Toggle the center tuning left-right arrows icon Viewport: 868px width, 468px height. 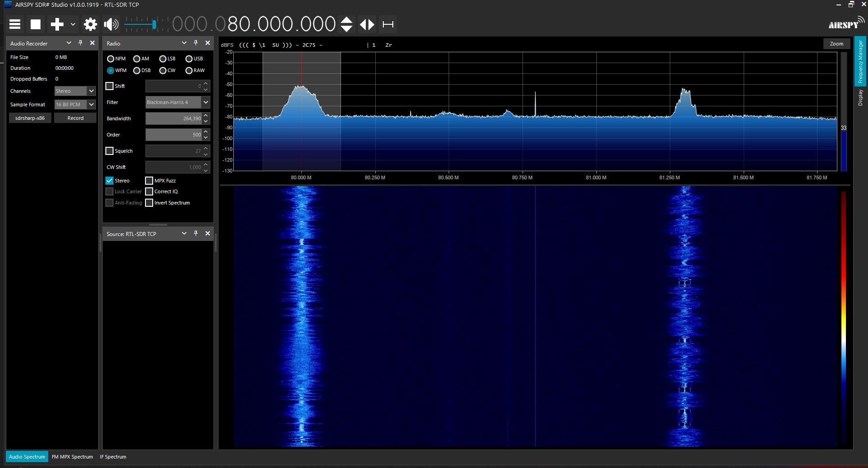367,24
